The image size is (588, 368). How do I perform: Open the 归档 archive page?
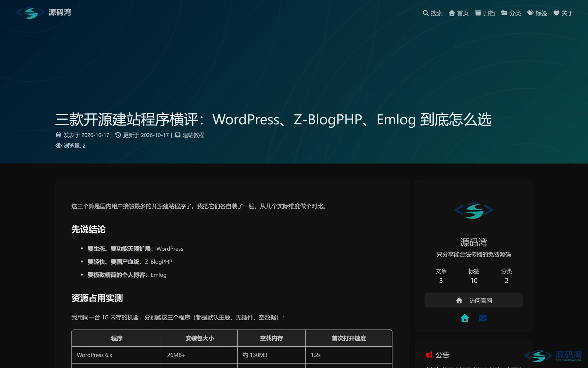485,13
